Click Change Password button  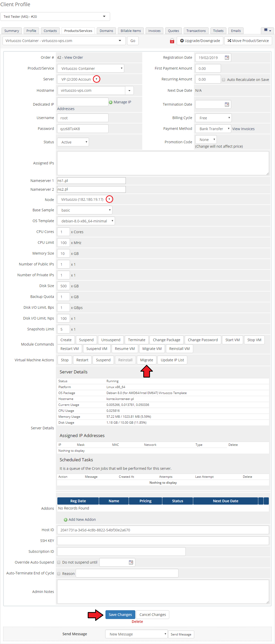(203, 340)
